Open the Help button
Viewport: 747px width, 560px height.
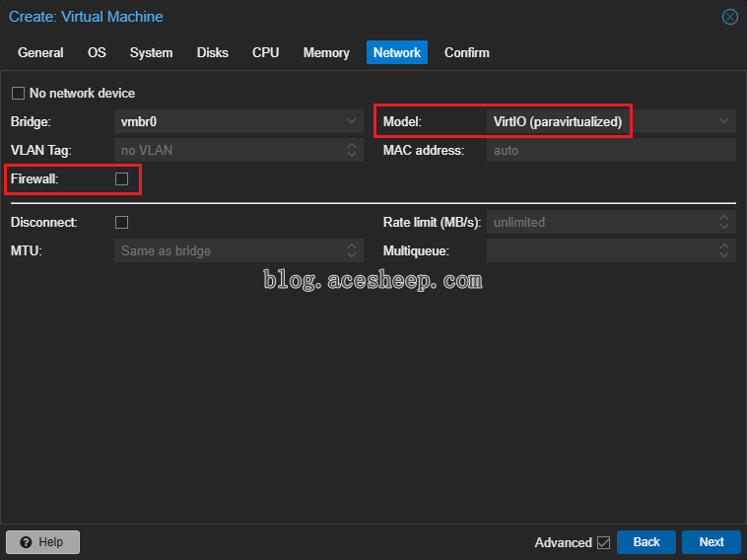pyautogui.click(x=43, y=542)
